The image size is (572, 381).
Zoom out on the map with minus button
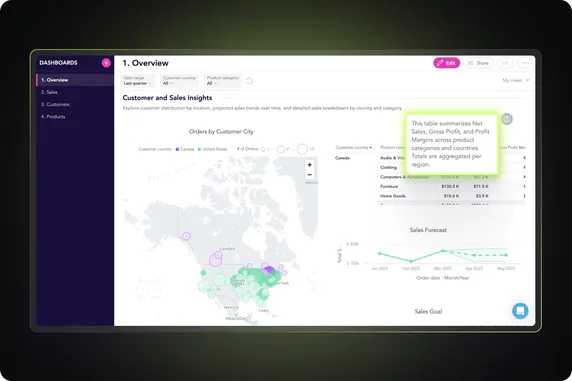tap(309, 174)
